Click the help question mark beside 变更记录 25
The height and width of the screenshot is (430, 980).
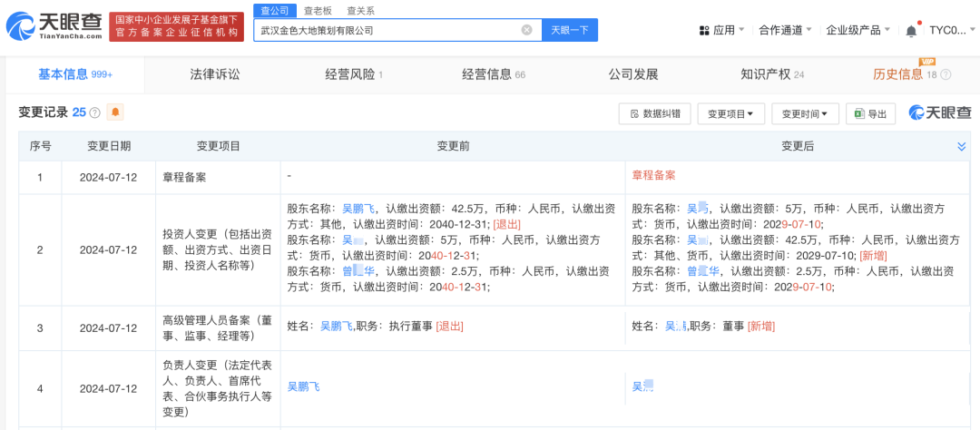95,112
